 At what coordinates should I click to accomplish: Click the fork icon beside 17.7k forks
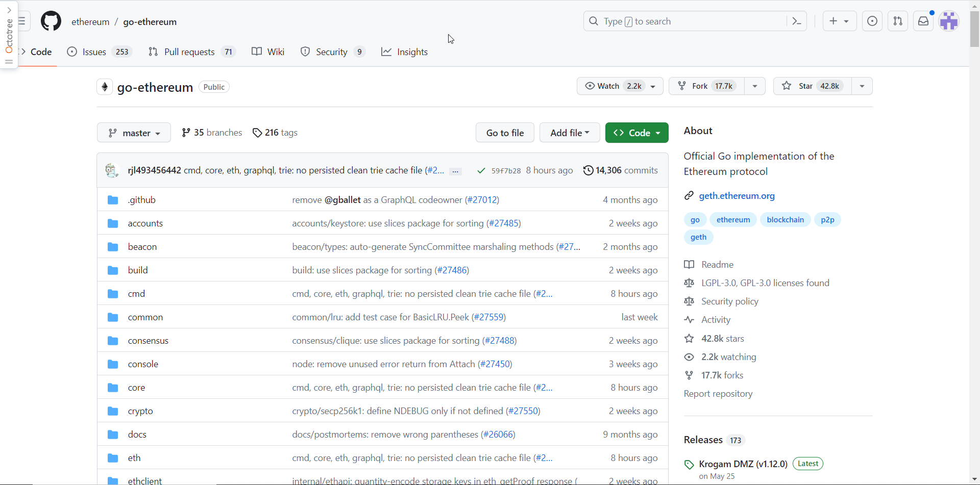(689, 375)
